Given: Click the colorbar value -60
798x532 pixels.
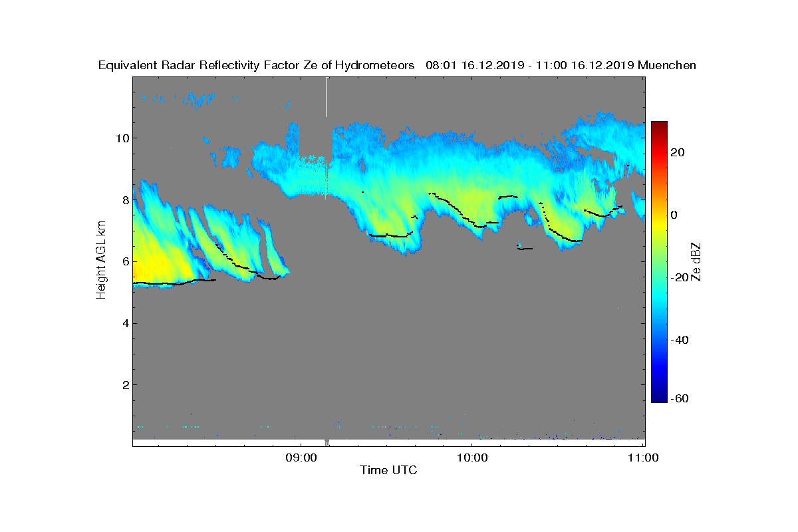Looking at the screenshot, I should 680,398.
